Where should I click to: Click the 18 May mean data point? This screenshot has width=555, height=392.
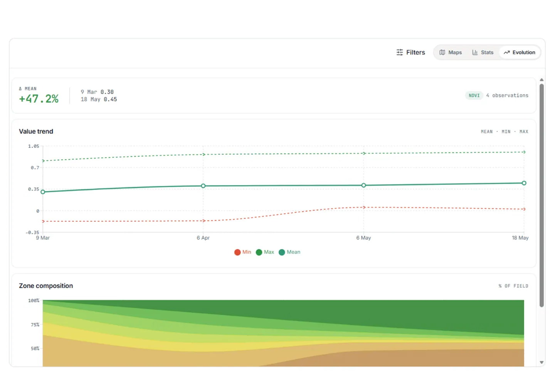(524, 183)
